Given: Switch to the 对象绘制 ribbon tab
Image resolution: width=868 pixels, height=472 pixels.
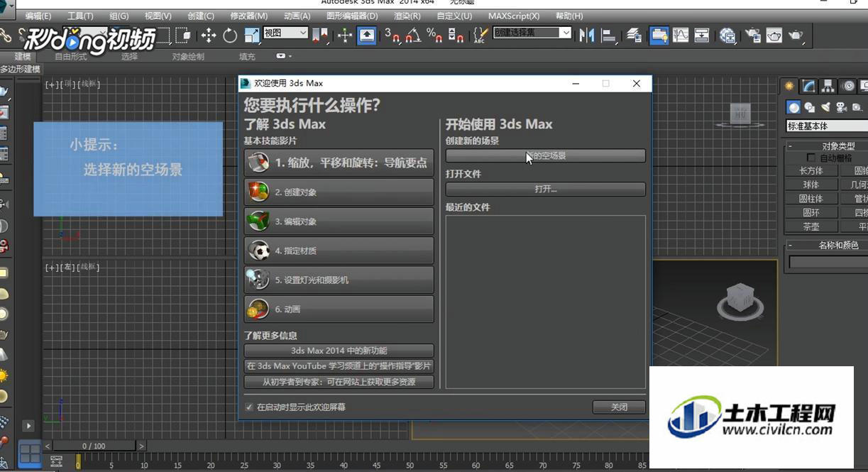Looking at the screenshot, I should (x=188, y=56).
